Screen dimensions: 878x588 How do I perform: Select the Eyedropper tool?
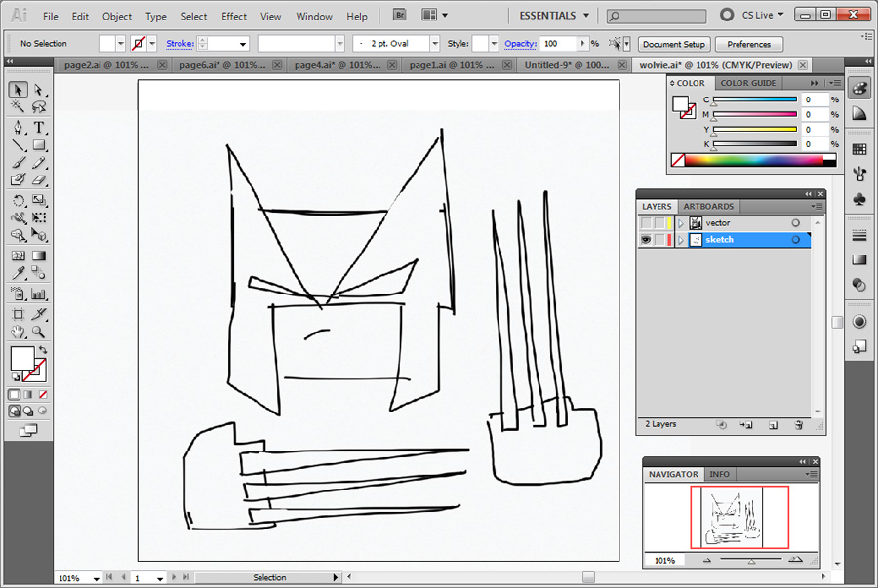18,273
